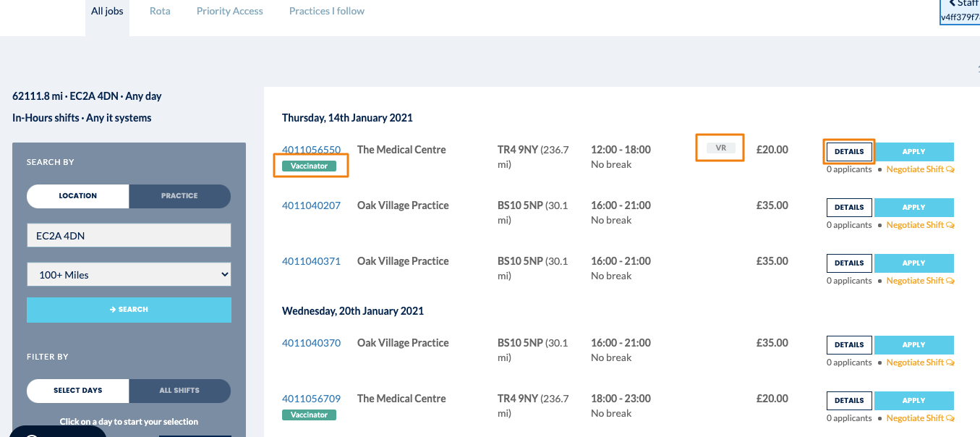Screen dimensions: 980x437
Task: Open job 4011056550 link
Action: [x=311, y=150]
